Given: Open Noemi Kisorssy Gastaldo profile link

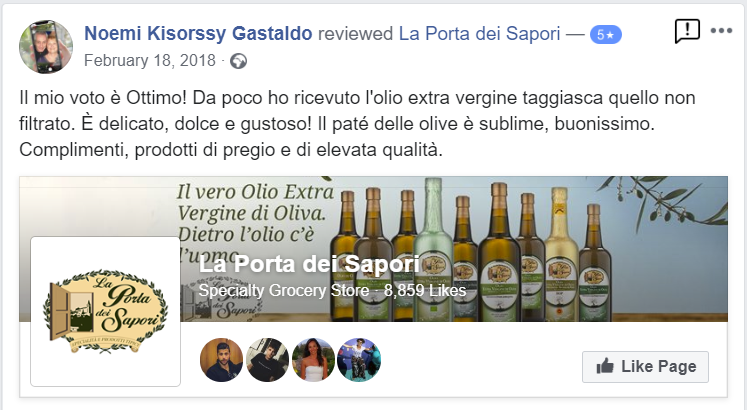Looking at the screenshot, I should (198, 34).
